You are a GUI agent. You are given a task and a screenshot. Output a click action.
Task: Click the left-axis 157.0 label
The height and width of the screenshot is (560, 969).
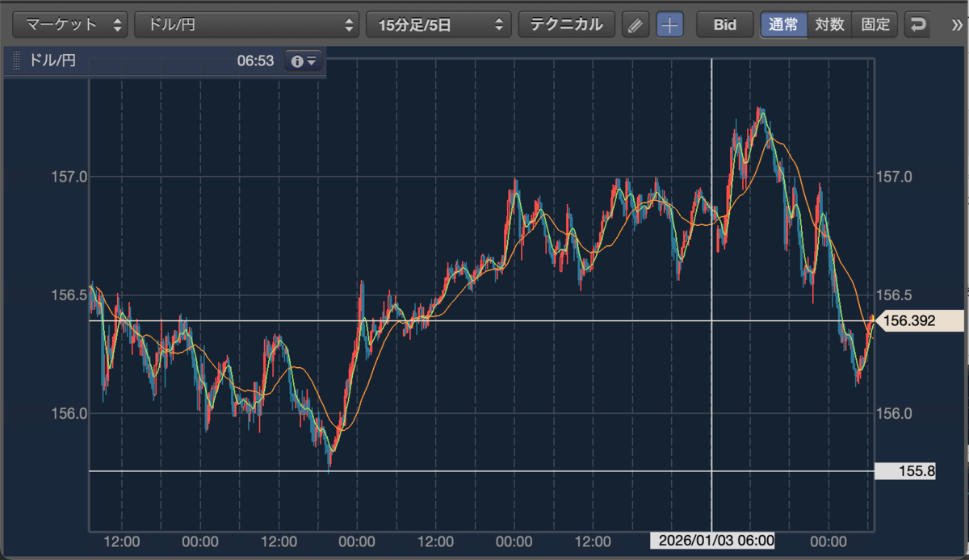69,176
